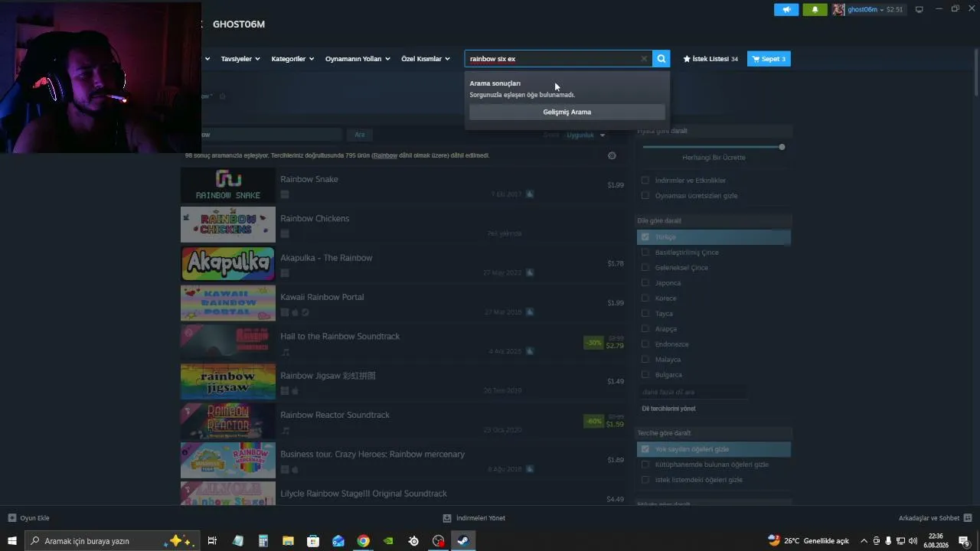Open the Dil tercihlerini yönet link
The image size is (980, 551).
669,409
